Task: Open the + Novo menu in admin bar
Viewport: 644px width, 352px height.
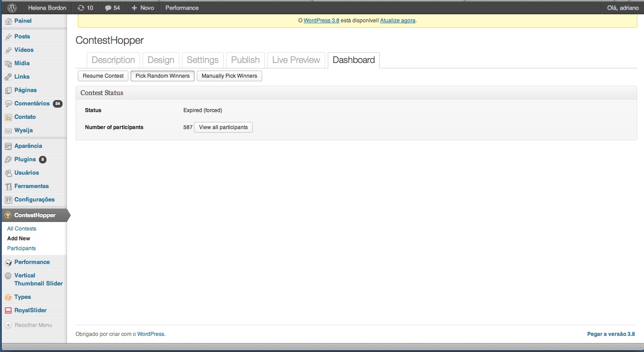Action: (143, 8)
